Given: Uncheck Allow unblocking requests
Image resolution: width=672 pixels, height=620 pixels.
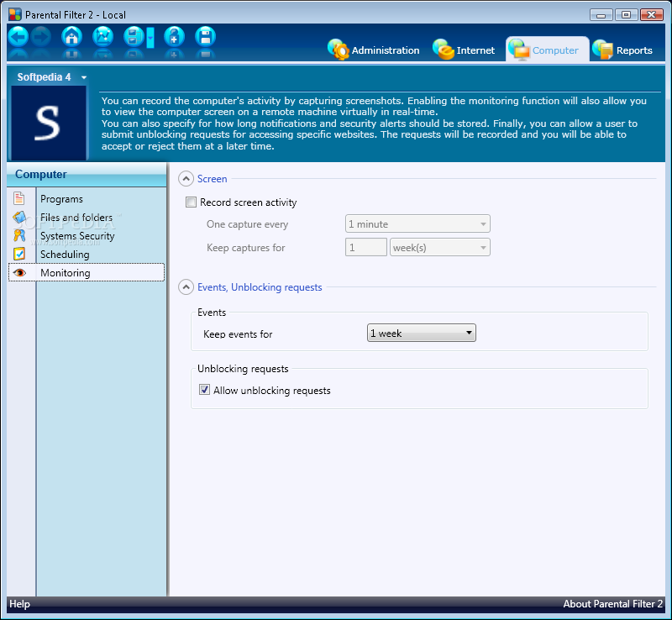Looking at the screenshot, I should [x=204, y=390].
